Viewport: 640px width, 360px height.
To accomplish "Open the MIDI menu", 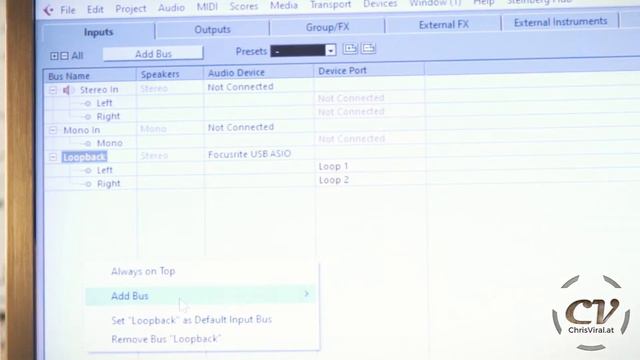I will click(x=207, y=7).
